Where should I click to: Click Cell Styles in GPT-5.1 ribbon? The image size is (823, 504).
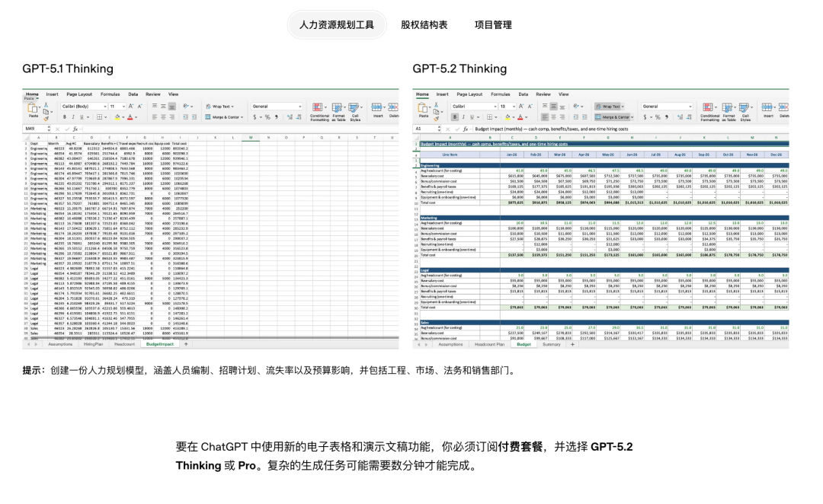click(355, 112)
